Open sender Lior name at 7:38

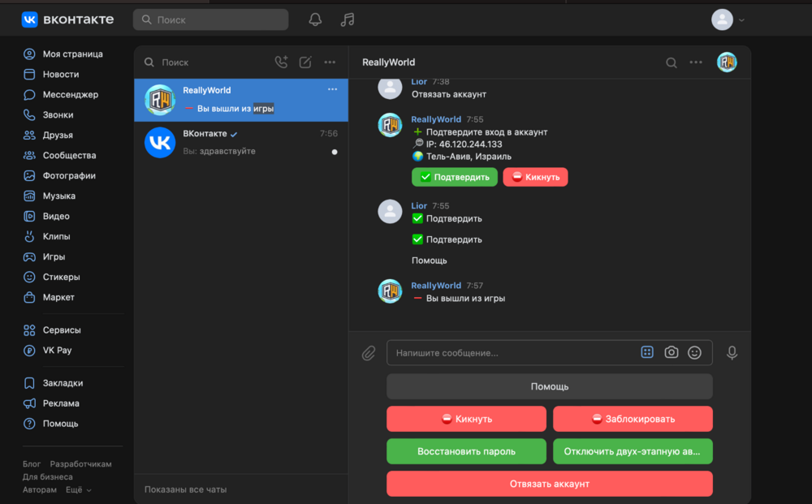click(419, 82)
